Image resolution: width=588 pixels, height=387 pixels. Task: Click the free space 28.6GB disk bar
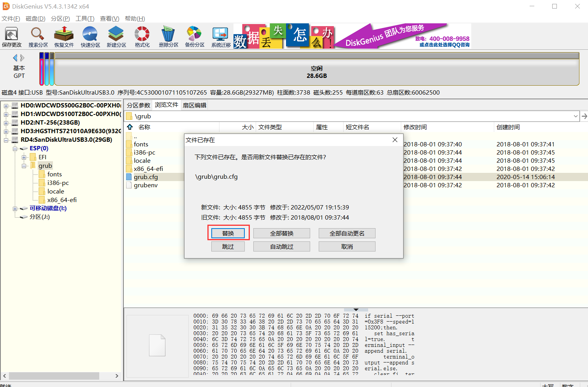tap(316, 72)
